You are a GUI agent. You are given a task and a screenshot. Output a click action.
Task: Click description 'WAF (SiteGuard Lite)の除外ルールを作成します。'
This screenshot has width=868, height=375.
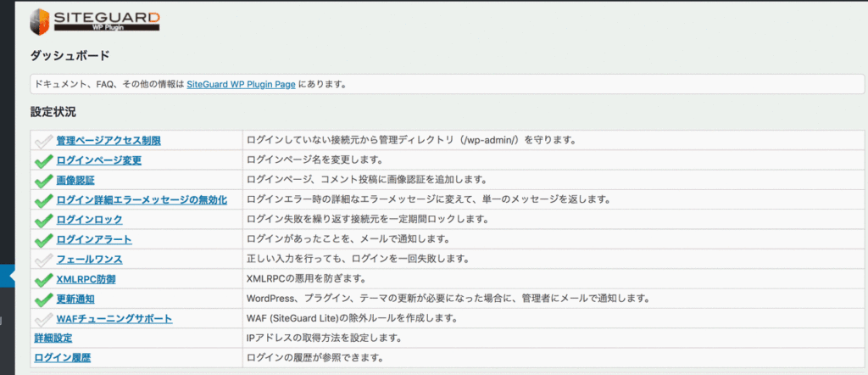pos(352,318)
